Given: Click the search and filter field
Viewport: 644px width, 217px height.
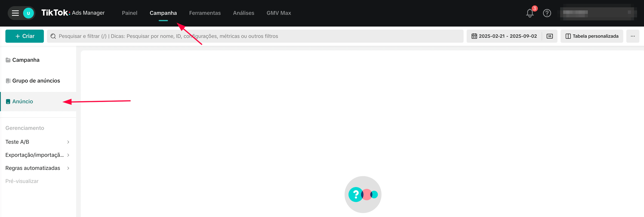Looking at the screenshot, I should (255, 36).
